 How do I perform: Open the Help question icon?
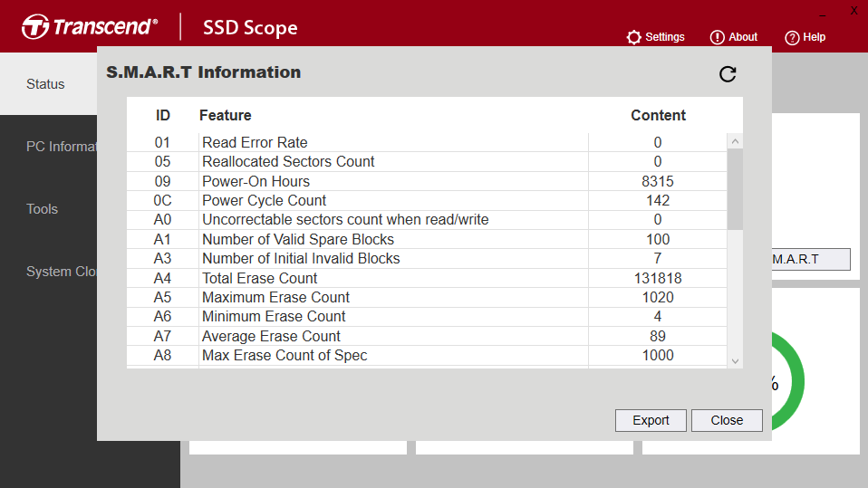[x=792, y=38]
